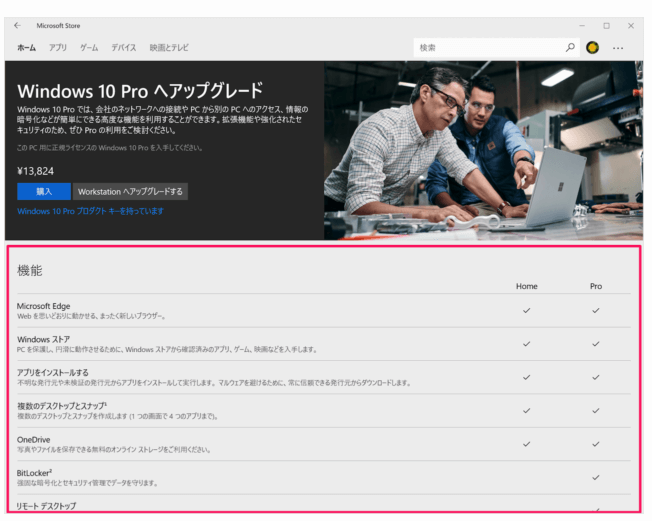
Task: Go to the 映画とテレビ tab
Action: click(169, 47)
